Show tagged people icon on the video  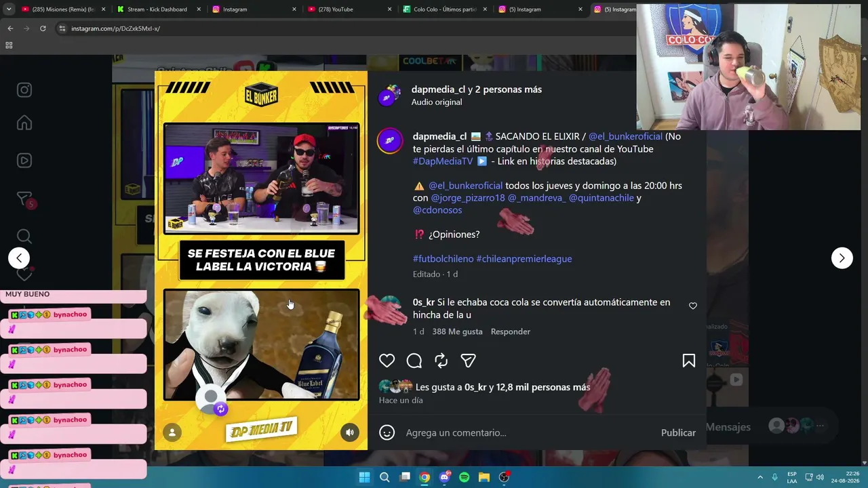pyautogui.click(x=172, y=432)
